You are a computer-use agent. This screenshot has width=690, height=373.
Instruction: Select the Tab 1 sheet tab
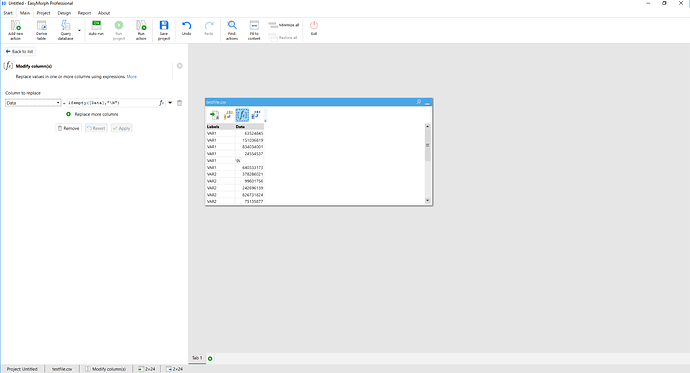pos(197,358)
